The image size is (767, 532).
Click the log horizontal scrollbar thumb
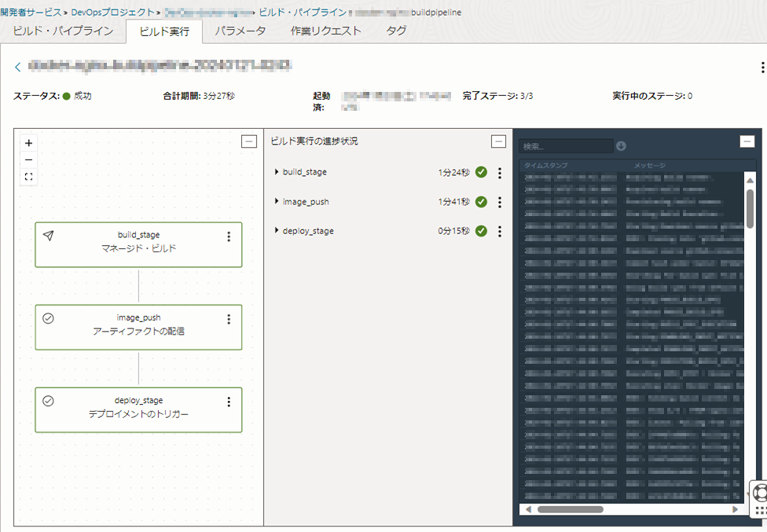(x=570, y=509)
